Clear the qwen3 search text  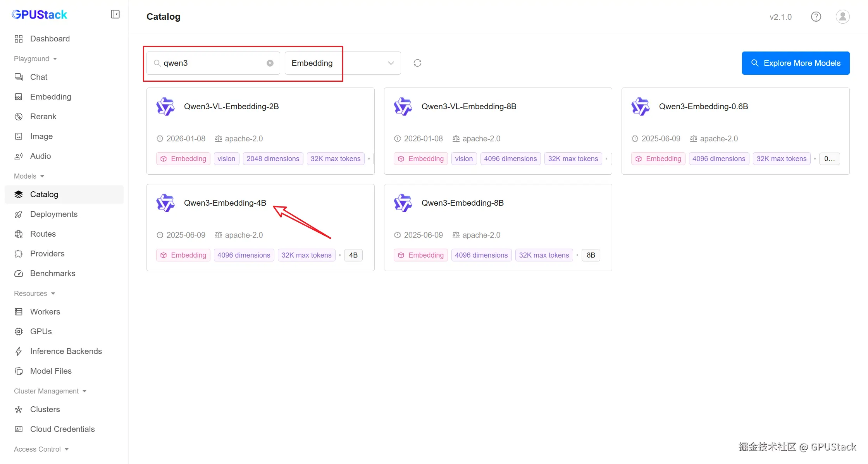(270, 63)
